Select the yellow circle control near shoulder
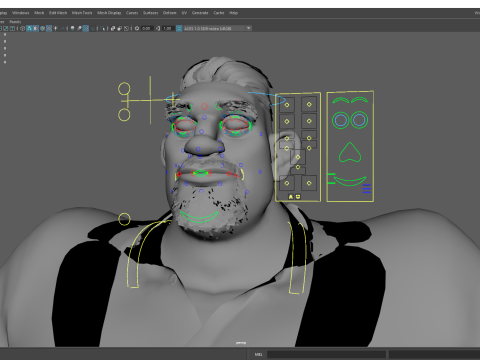Image resolution: width=480 pixels, height=360 pixels. (x=124, y=219)
